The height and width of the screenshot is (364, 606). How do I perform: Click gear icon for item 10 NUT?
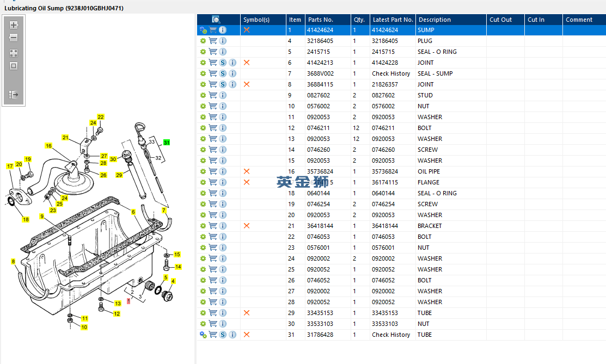coord(203,106)
